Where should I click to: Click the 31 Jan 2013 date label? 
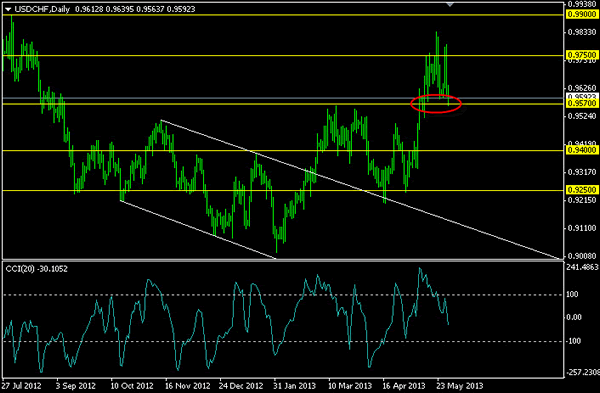click(x=295, y=385)
